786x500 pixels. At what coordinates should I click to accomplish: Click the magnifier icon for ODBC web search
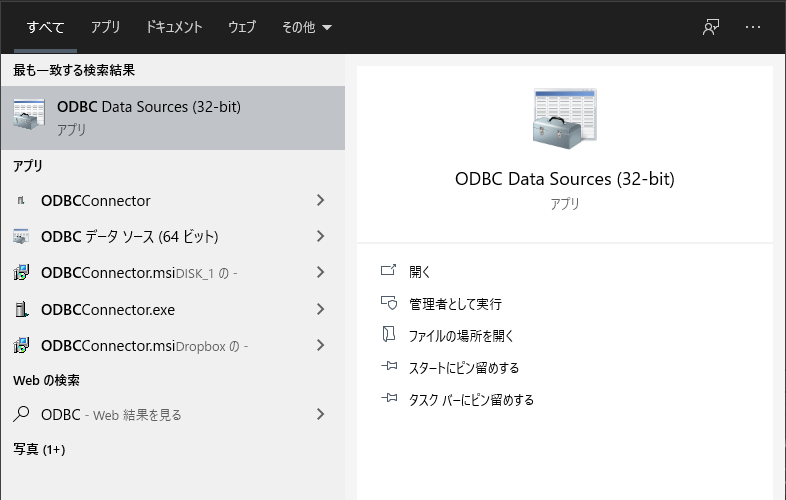[22, 414]
